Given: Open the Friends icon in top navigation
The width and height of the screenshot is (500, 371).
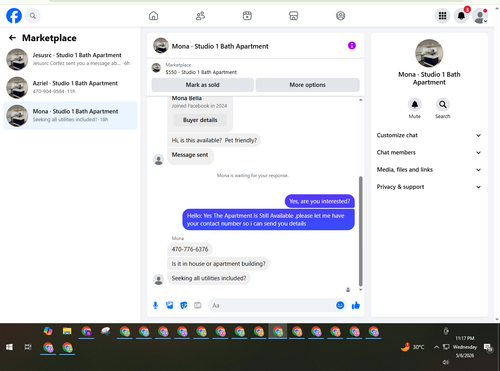Looking at the screenshot, I should [x=200, y=16].
